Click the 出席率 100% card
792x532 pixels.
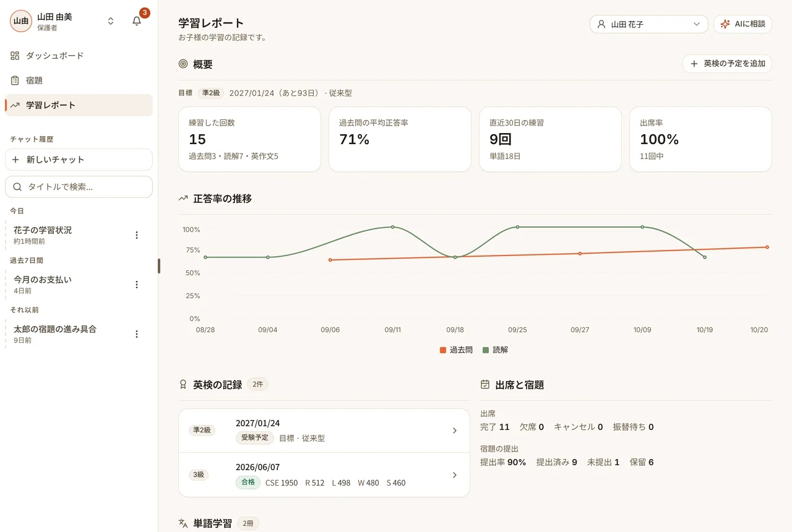[700, 139]
